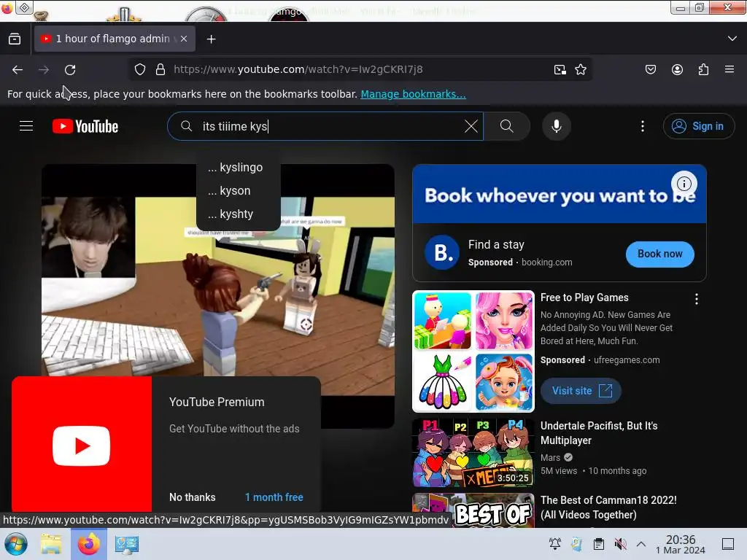
Task: Open Firefox View in tab bar
Action: pyautogui.click(x=15, y=39)
